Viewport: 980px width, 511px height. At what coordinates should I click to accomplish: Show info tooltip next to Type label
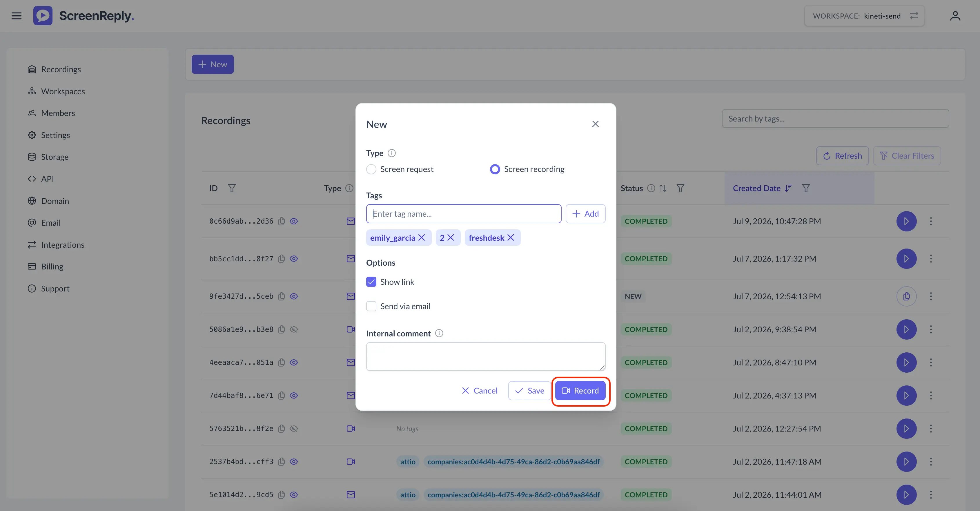[x=391, y=153]
